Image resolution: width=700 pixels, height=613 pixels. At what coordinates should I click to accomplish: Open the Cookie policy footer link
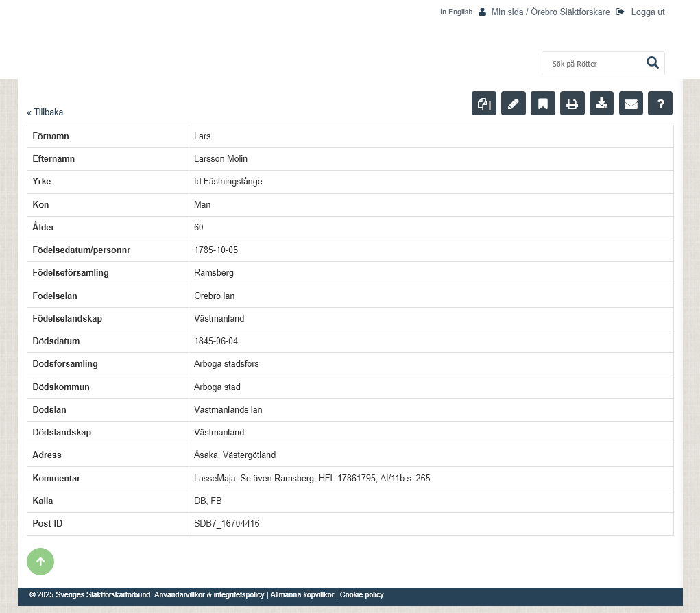pos(361,595)
